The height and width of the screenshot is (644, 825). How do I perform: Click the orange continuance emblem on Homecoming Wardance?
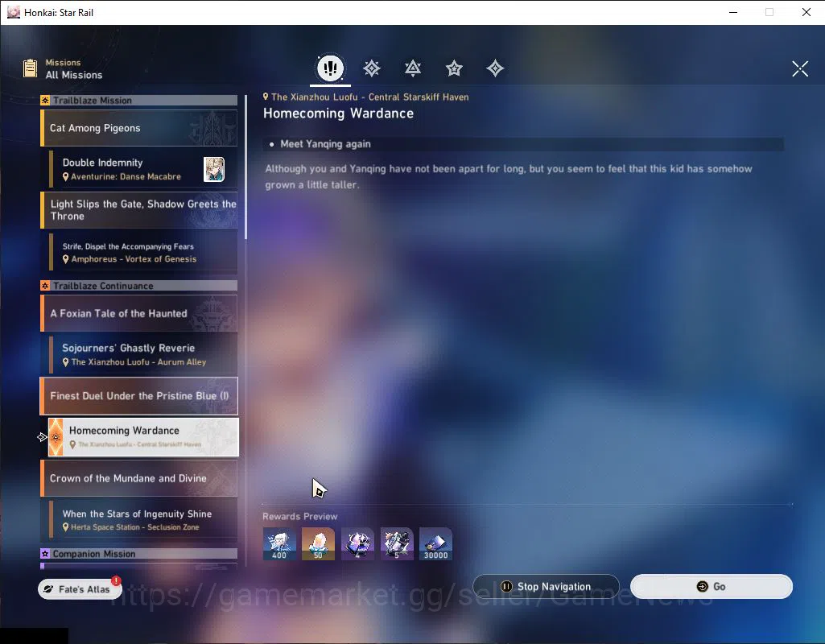(56, 437)
